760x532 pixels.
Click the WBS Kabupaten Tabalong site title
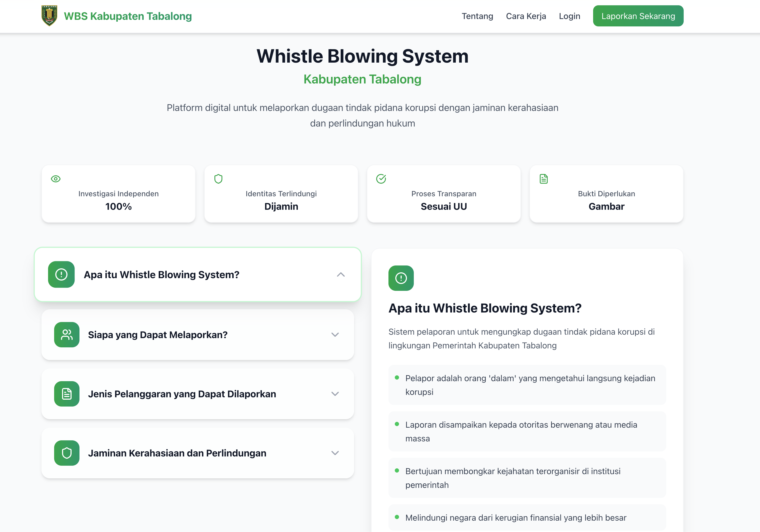click(128, 16)
